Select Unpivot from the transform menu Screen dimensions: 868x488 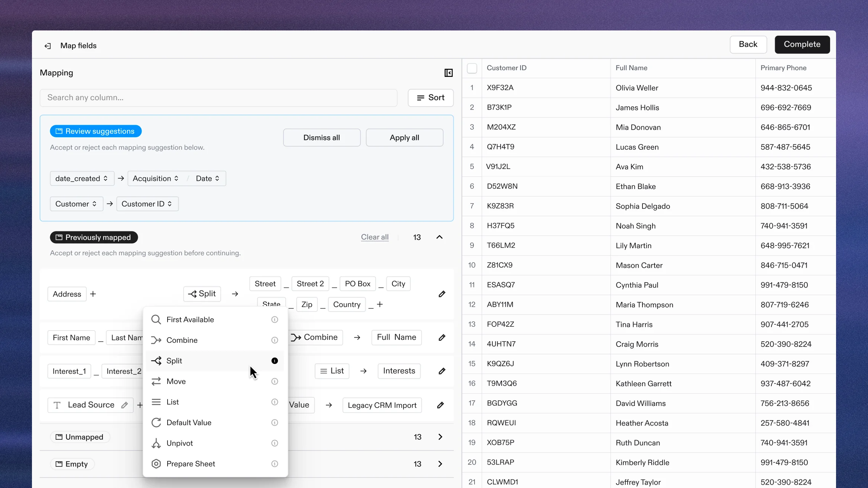[x=179, y=443]
